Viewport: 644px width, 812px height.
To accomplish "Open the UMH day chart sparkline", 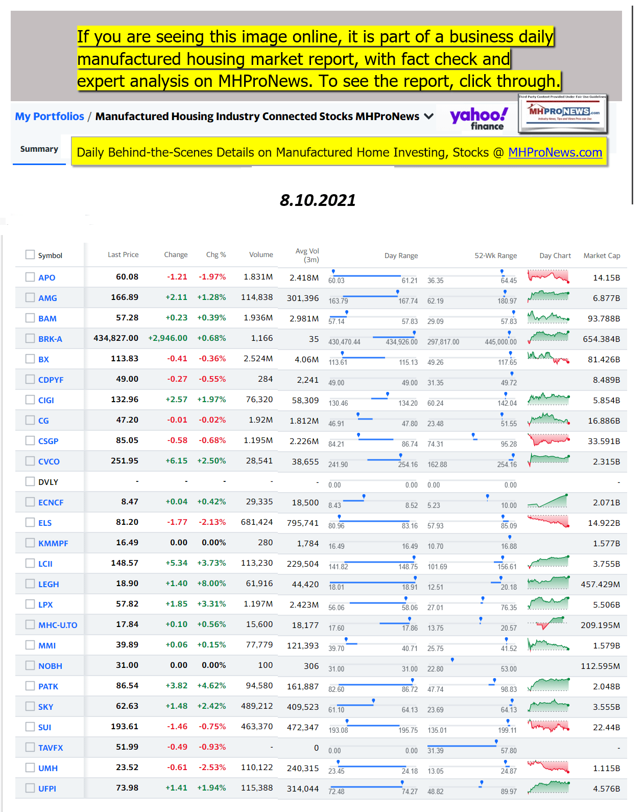I will tap(548, 767).
